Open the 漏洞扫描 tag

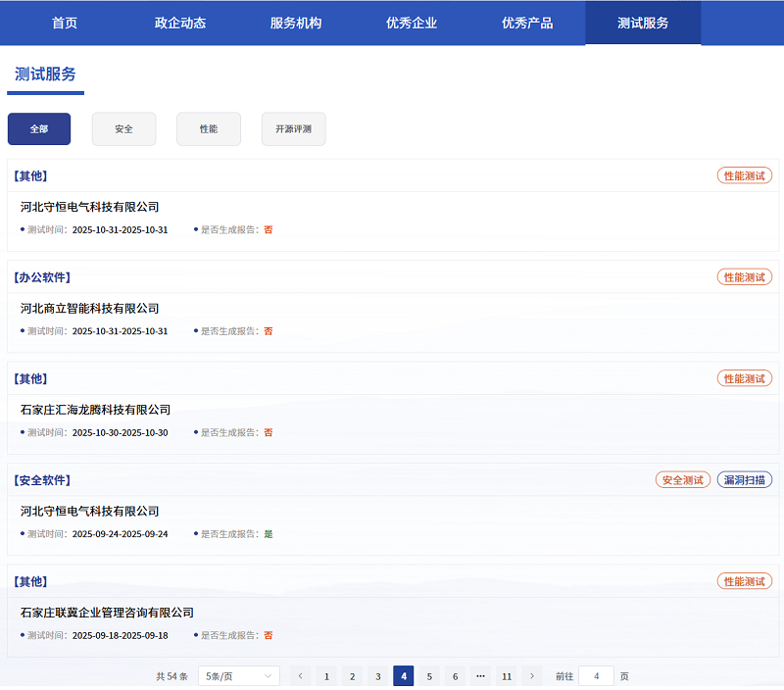click(744, 479)
